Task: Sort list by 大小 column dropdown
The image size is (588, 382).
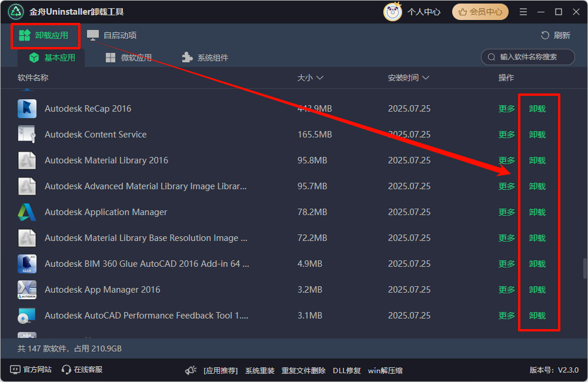Action: coord(310,78)
